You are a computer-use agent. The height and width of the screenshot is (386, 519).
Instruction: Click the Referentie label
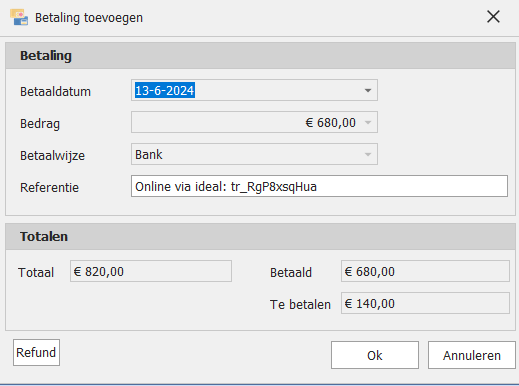[x=49, y=188]
